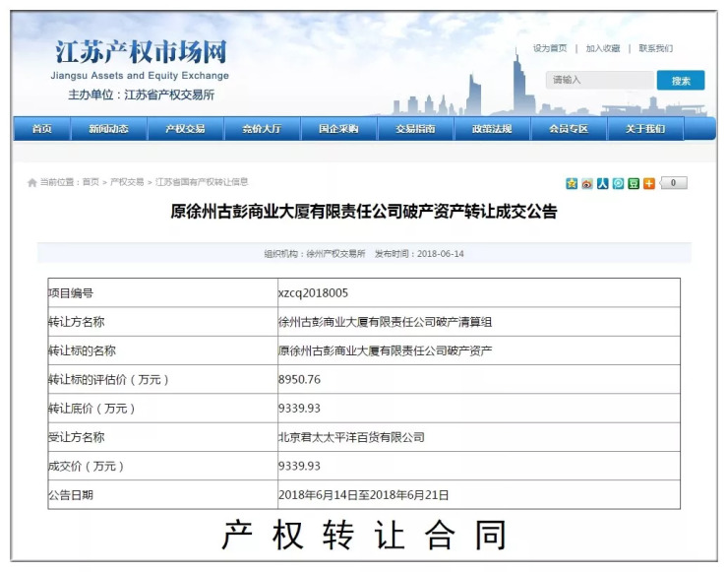Click the 受让方名称 label cell

[x=162, y=437]
